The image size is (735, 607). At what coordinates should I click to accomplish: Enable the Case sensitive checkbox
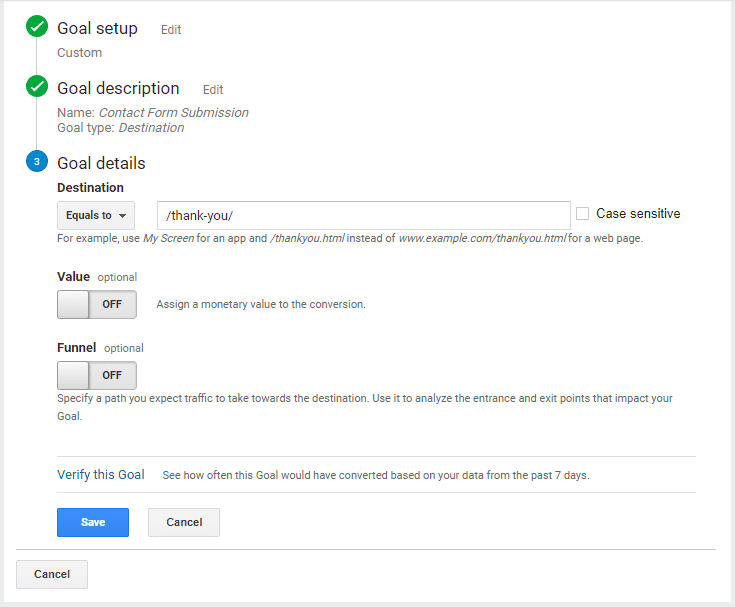pos(582,214)
